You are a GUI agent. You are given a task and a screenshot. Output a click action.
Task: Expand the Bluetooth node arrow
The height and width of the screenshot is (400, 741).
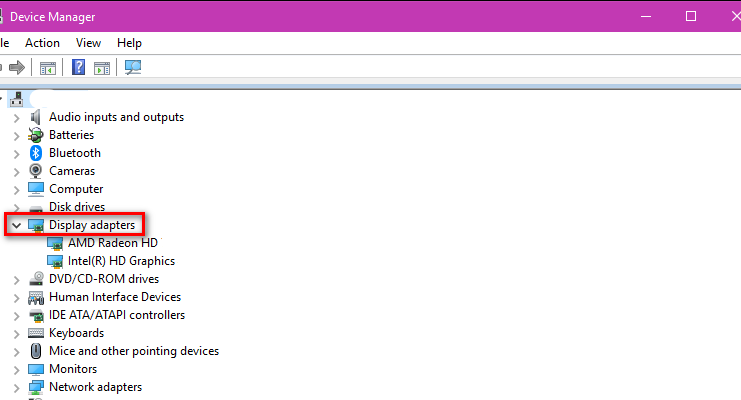coord(17,154)
